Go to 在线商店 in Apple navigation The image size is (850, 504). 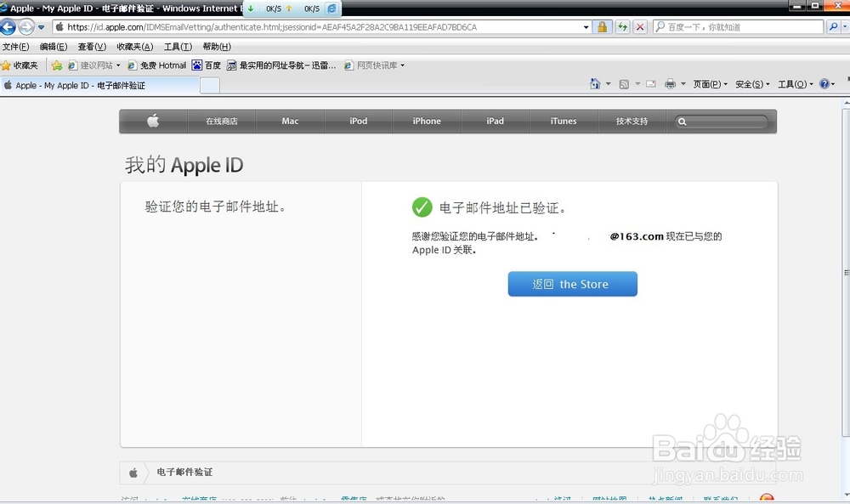[x=222, y=121]
